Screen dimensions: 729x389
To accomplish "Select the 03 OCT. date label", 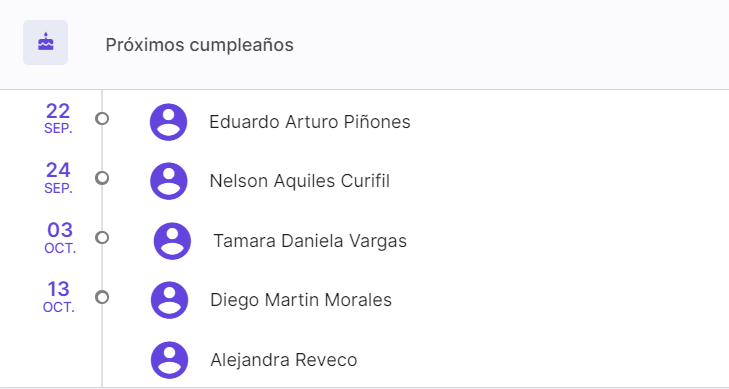I will pos(60,237).
